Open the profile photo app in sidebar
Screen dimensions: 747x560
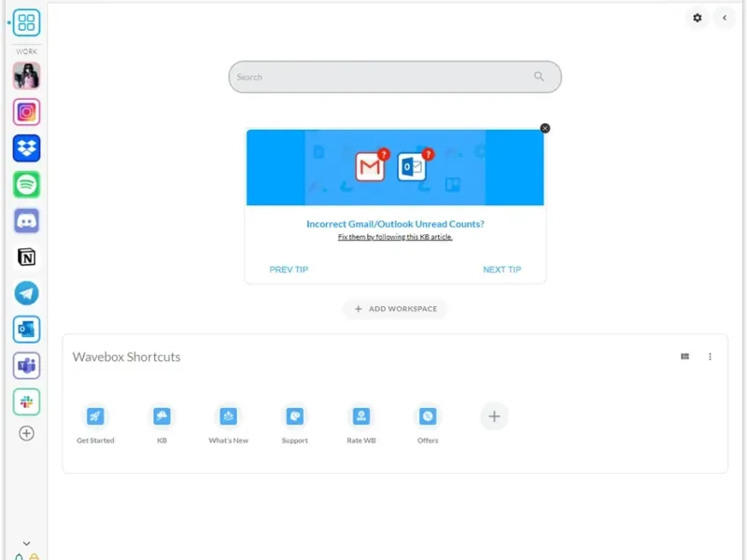(26, 76)
